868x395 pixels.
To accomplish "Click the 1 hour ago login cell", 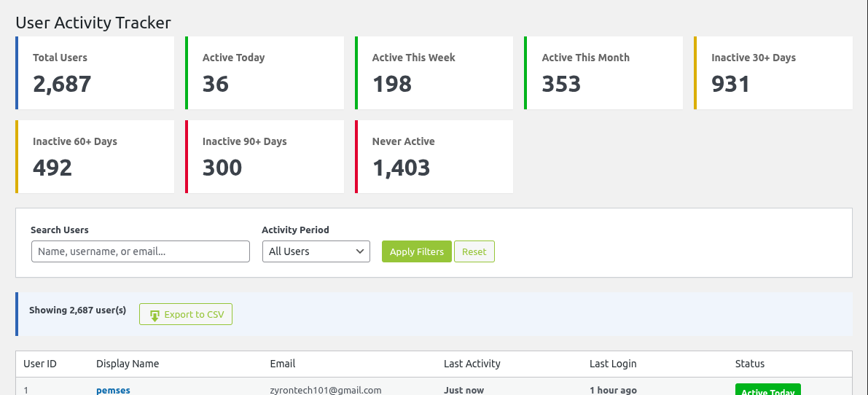I will tap(613, 390).
